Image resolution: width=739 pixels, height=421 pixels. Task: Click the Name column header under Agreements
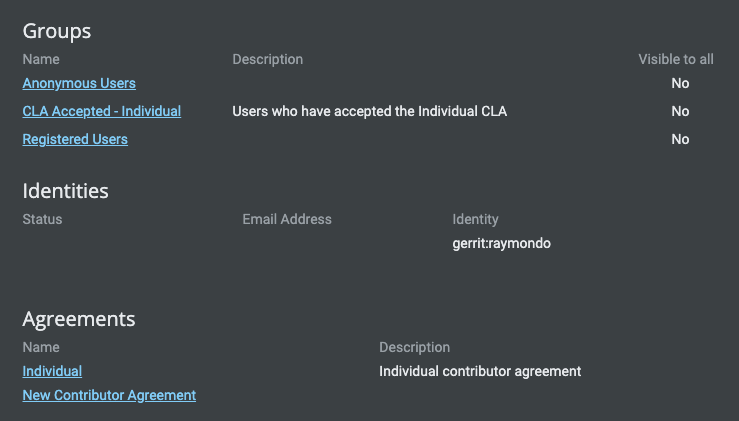[x=41, y=347]
